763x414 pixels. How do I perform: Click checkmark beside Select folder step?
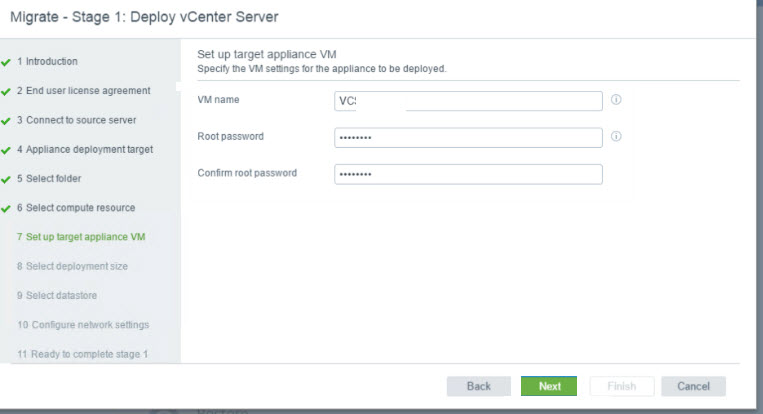click(x=6, y=179)
